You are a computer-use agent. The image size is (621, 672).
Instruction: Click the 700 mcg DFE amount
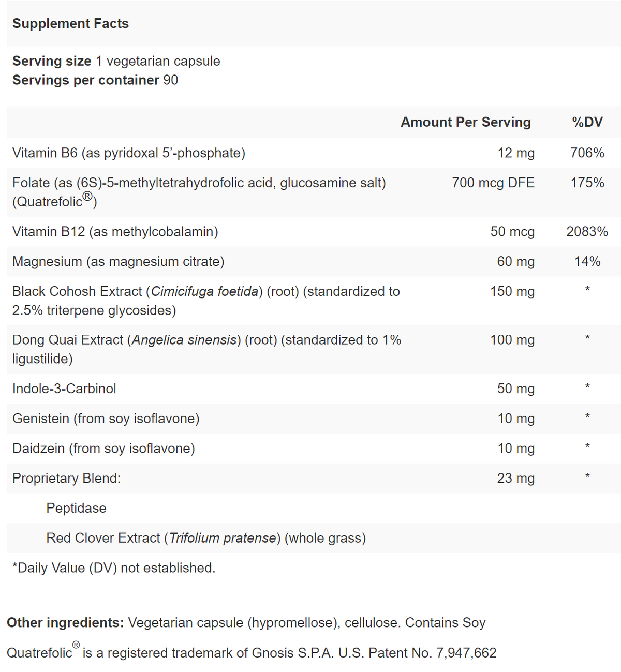pyautogui.click(x=493, y=183)
